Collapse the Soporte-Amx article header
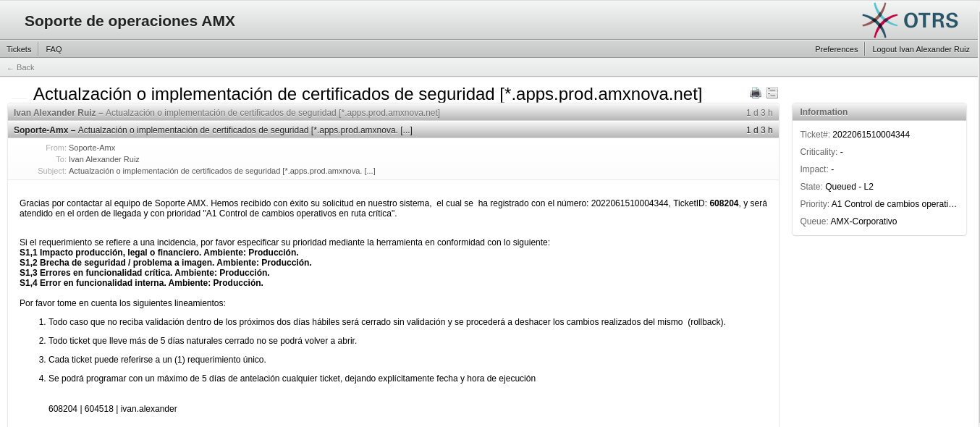Viewport: 980px width, 427px height. point(213,130)
